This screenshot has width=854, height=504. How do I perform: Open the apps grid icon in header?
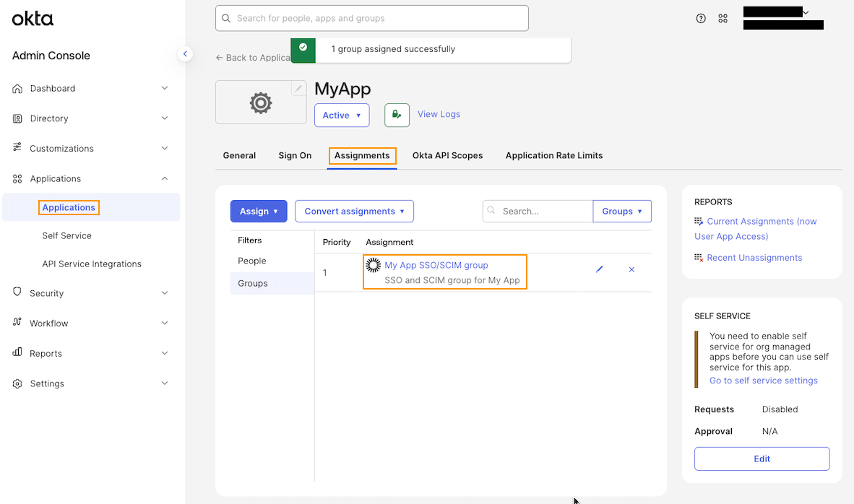click(x=723, y=19)
